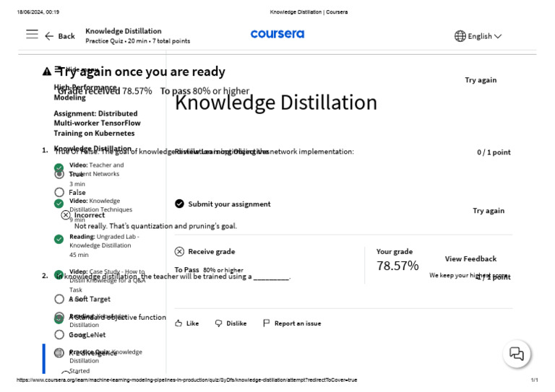This screenshot has width=555, height=392.
Task: Click the To Pass 80% or higher text
Action: tap(209, 270)
